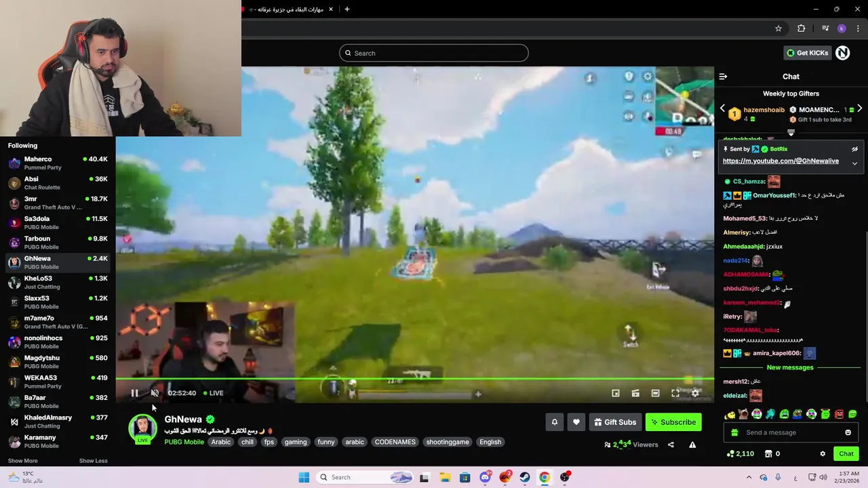Screen dimensions: 868x488
Task: Open the browser extensions puzzle icon
Action: [x=801, y=28]
